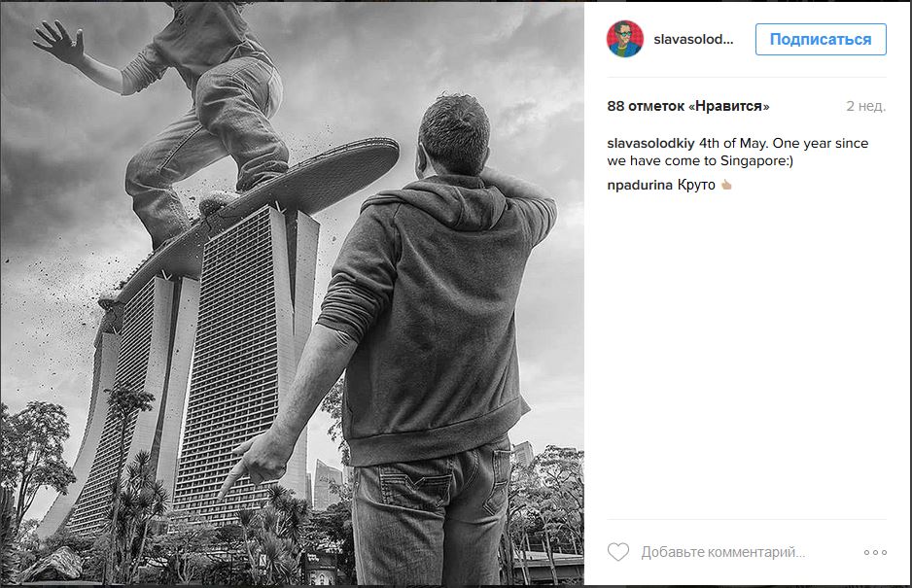The height and width of the screenshot is (588, 912).
Task: Open the post permalink via 2 нед. timestamp
Action: pyautogui.click(x=865, y=106)
